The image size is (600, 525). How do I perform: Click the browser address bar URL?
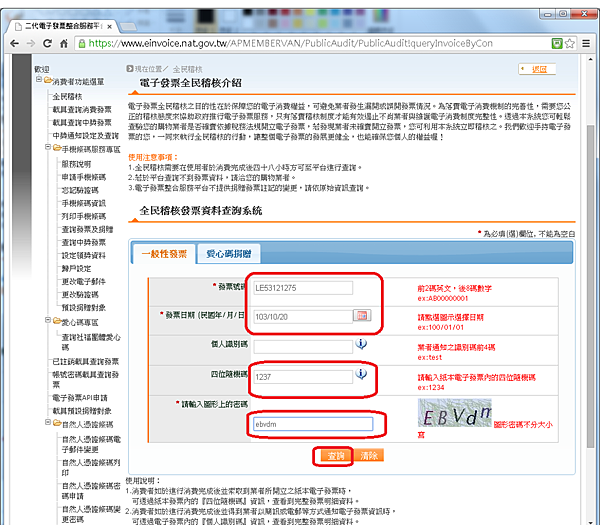click(291, 44)
